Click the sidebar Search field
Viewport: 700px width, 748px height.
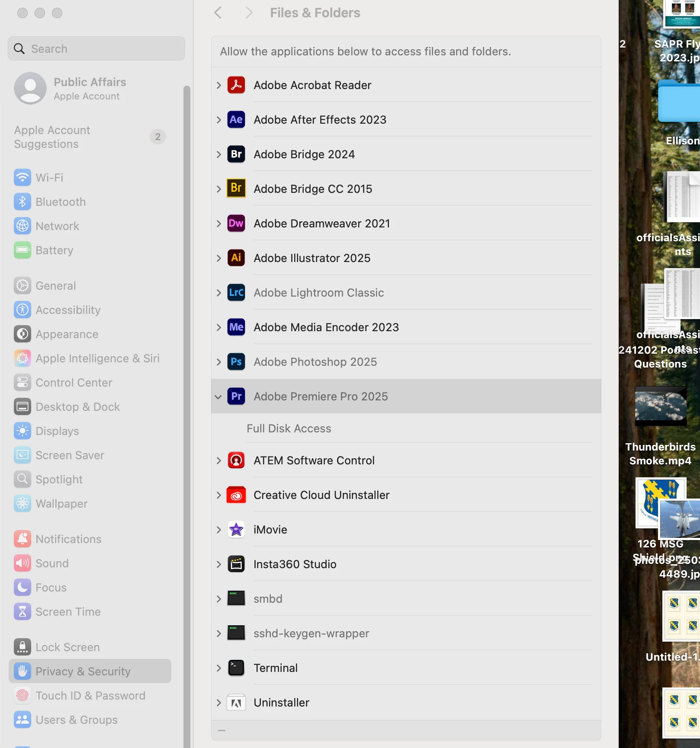(96, 48)
